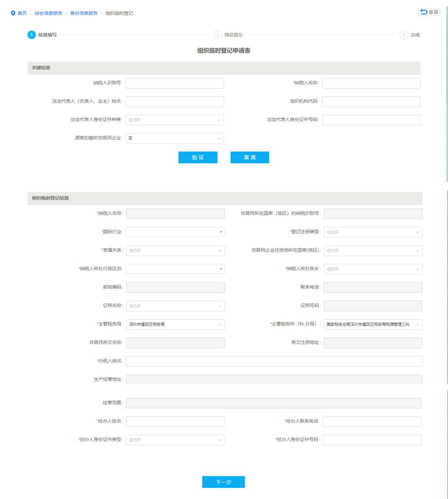
Task: Go to 综合信息报告 breadcrumb
Action: 48,13
